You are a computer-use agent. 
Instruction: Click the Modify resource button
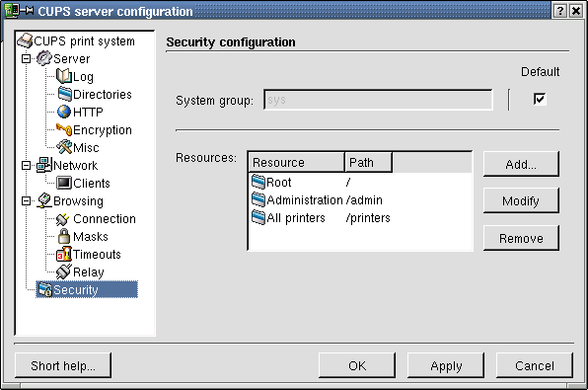(521, 200)
